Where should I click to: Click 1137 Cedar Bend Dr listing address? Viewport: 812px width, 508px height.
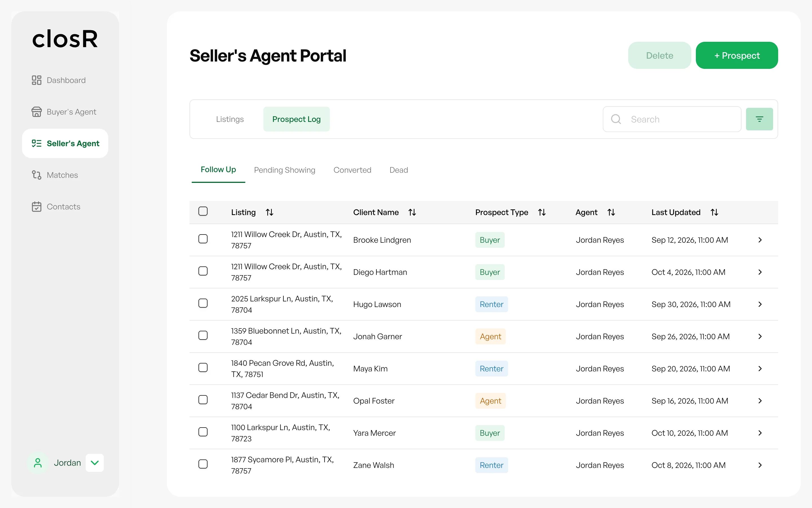pyautogui.click(x=285, y=401)
